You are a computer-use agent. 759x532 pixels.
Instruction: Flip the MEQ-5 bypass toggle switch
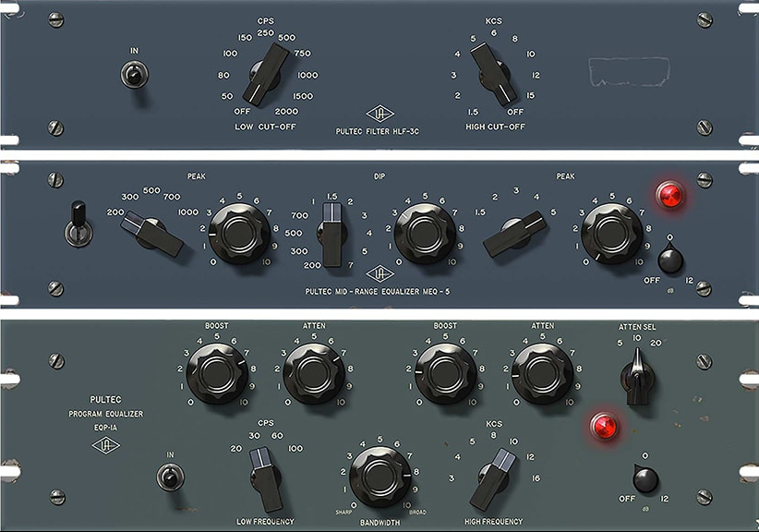coord(78,225)
